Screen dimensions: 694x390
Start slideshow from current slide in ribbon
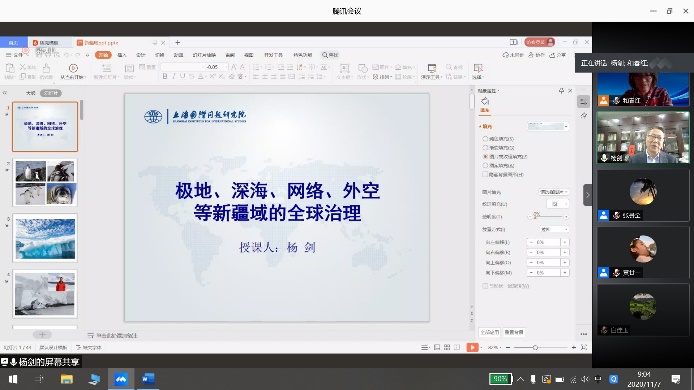click(73, 70)
